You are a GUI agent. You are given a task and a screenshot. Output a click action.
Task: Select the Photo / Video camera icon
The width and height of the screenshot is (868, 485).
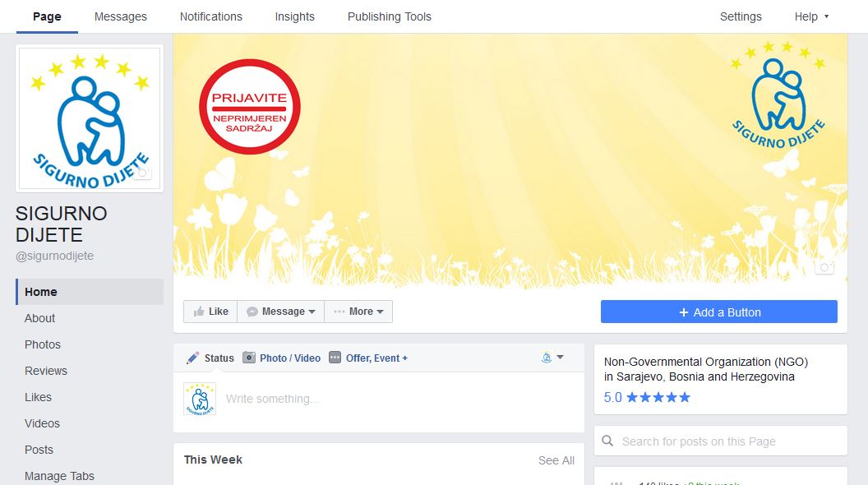248,358
